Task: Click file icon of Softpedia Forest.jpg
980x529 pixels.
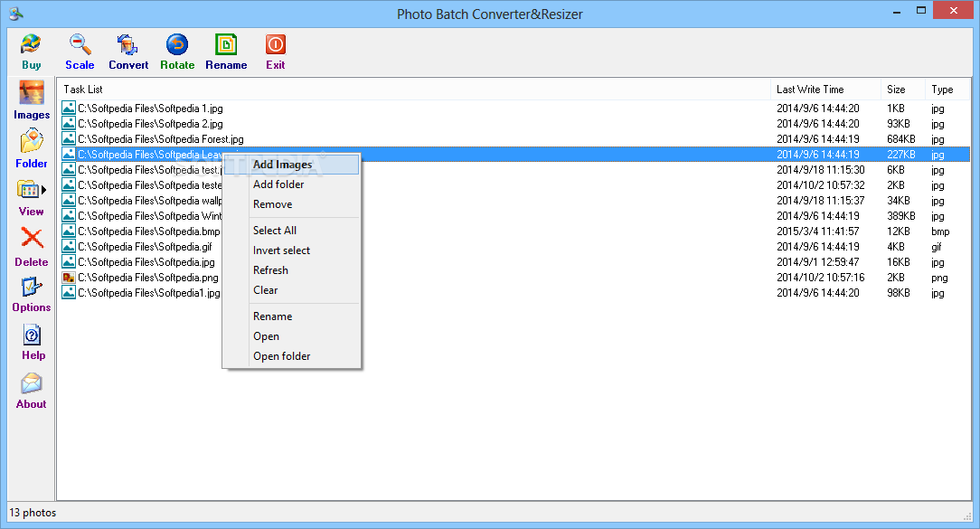Action: (69, 139)
